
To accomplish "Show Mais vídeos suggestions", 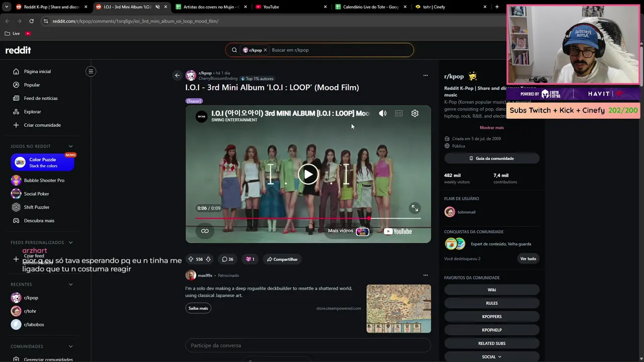I will [348, 231].
